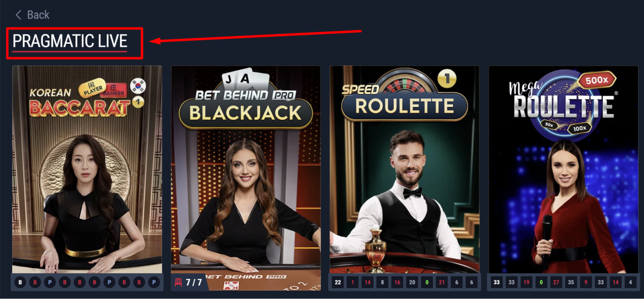644x299 pixels.
Task: Launch Bet Behind Pro Blackjack table
Action: point(246,170)
